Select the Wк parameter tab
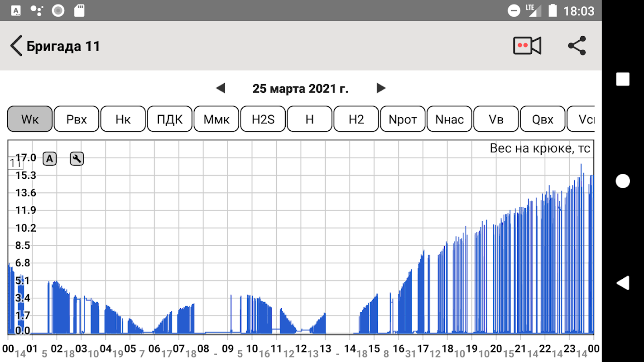Viewport: 644px width, 362px height. (30, 119)
